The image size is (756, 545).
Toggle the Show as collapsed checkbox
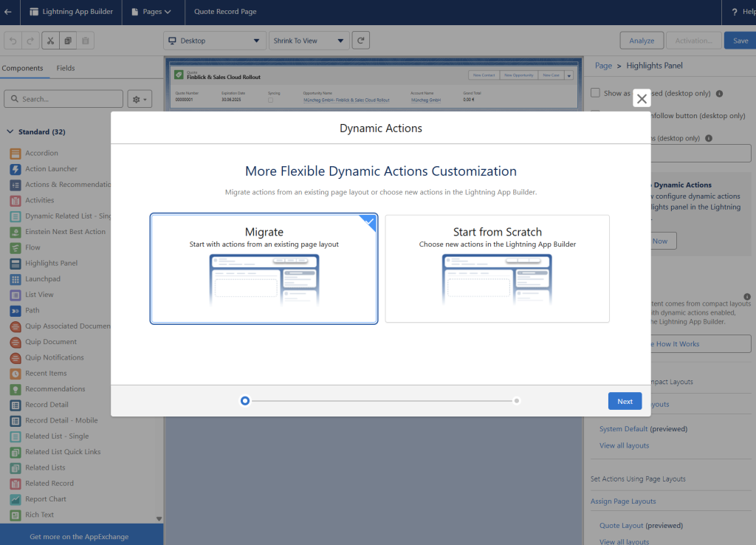point(596,93)
